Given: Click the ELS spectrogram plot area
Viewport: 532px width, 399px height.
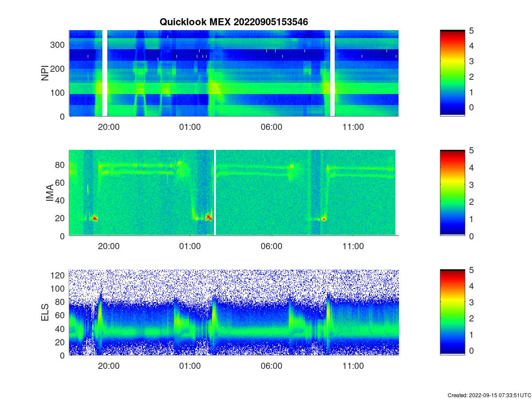Looking at the screenshot, I should coord(234,312).
